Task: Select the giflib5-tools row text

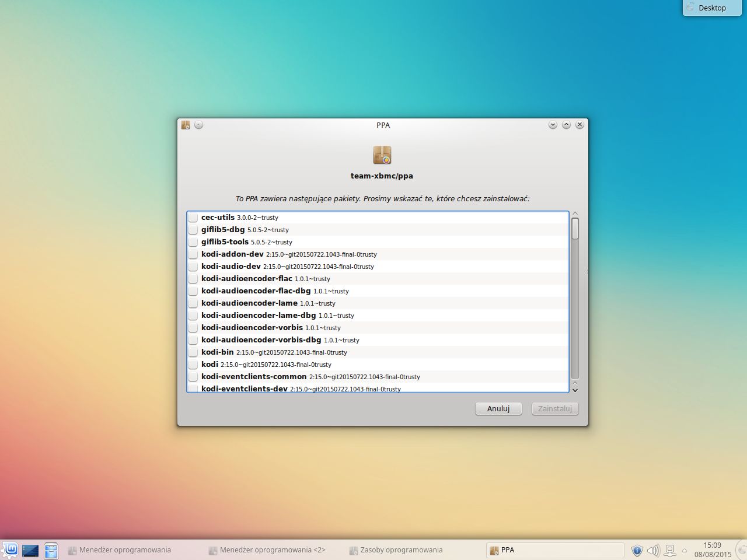Action: click(x=247, y=242)
